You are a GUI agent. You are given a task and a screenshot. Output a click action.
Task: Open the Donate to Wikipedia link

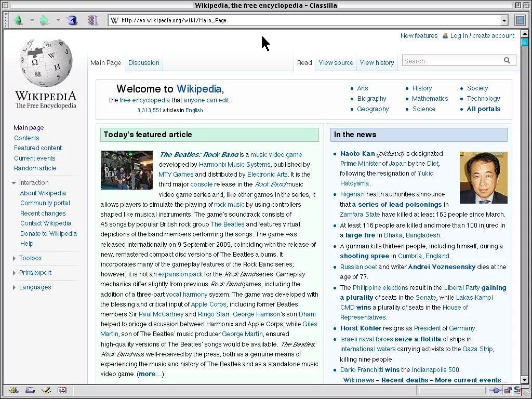[48, 233]
